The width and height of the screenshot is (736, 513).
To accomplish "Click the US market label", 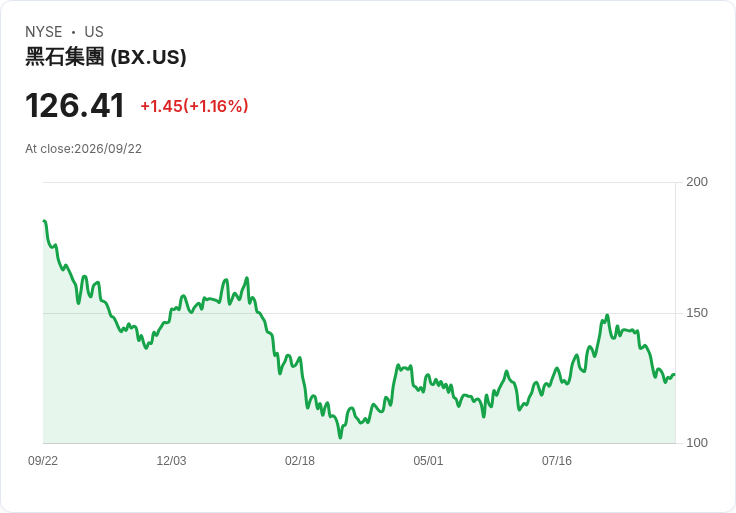I will pyautogui.click(x=94, y=31).
